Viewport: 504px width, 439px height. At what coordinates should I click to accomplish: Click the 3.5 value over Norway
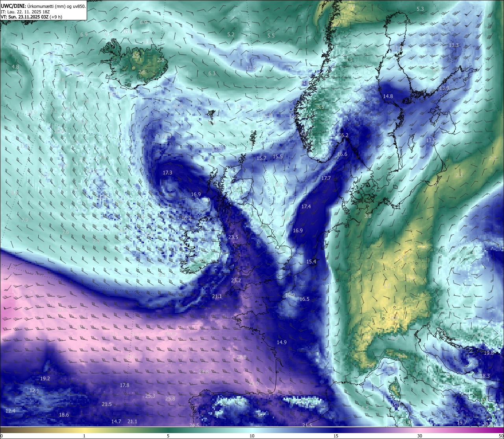(x=321, y=107)
